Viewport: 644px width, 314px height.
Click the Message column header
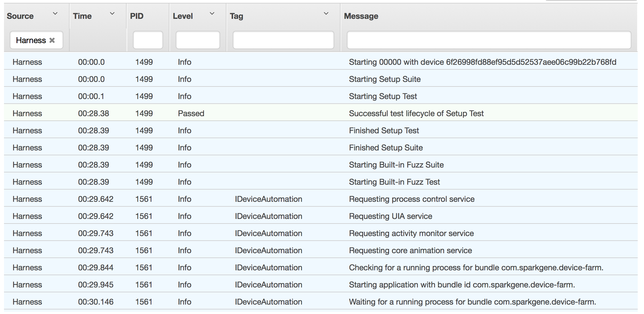tap(361, 16)
